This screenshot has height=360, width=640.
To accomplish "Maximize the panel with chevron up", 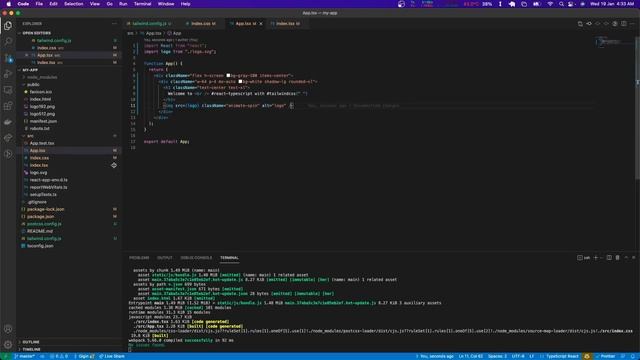I will (626, 258).
